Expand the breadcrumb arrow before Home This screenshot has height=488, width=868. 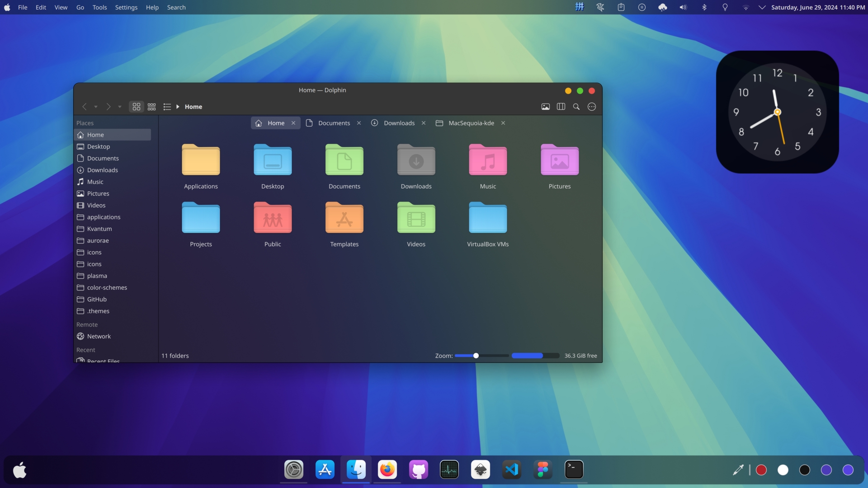tap(178, 107)
